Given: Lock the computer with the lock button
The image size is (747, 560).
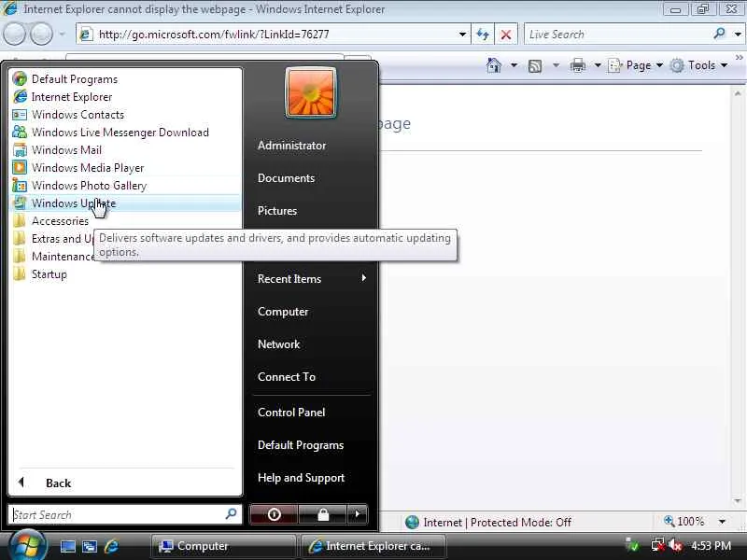Looking at the screenshot, I should [x=323, y=514].
